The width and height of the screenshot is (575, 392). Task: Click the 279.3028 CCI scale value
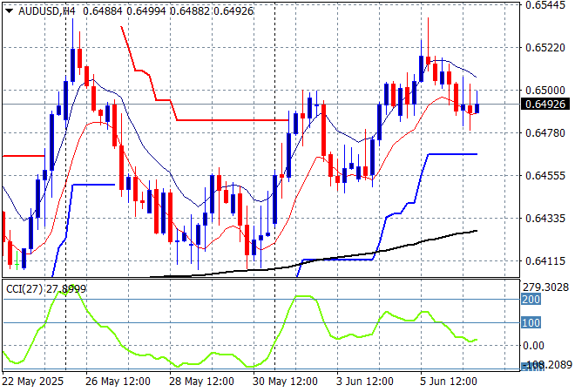547,287
